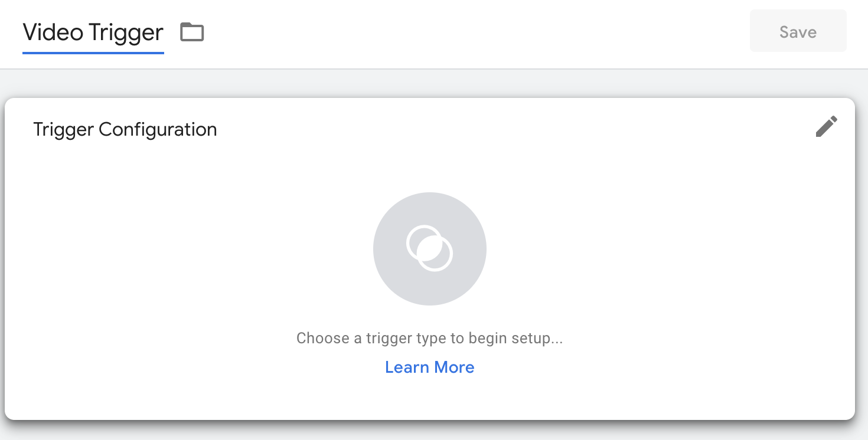Click the blue-underlined trigger name
868x440 pixels.
(93, 32)
